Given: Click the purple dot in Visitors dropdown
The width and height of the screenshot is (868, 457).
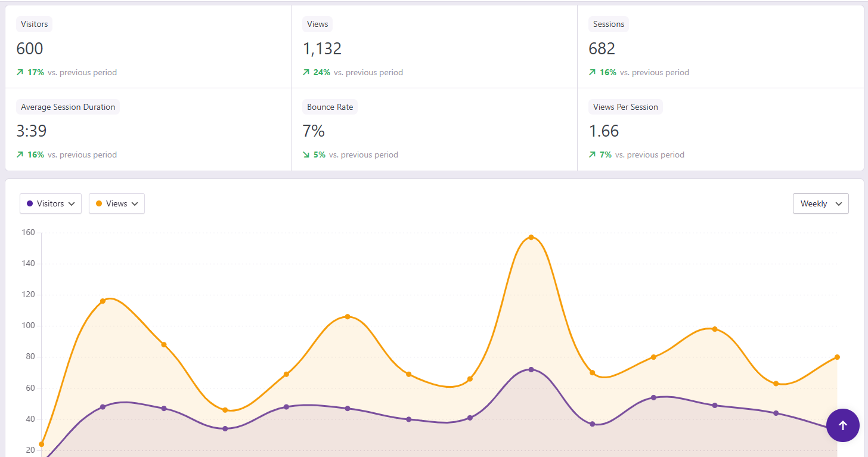Looking at the screenshot, I should 30,203.
